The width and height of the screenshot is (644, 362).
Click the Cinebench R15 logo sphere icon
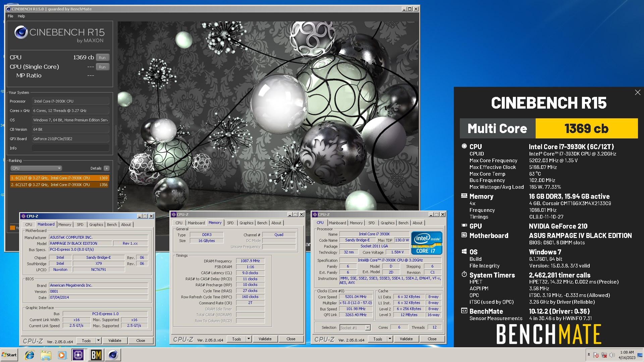click(x=21, y=33)
